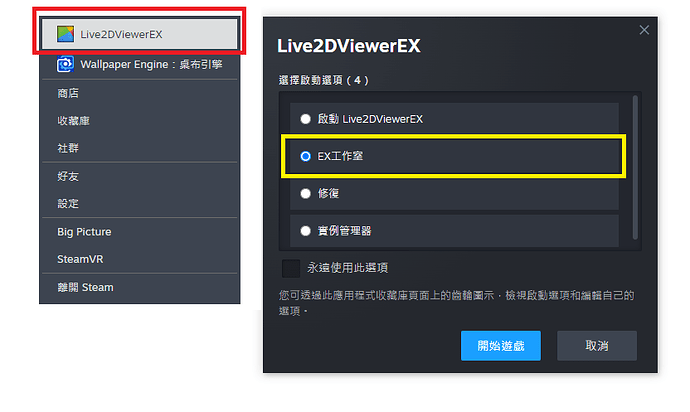Enable the 永遠使用此選項 checkbox
Image resolution: width=690 pixels, height=412 pixels.
pos(291,268)
